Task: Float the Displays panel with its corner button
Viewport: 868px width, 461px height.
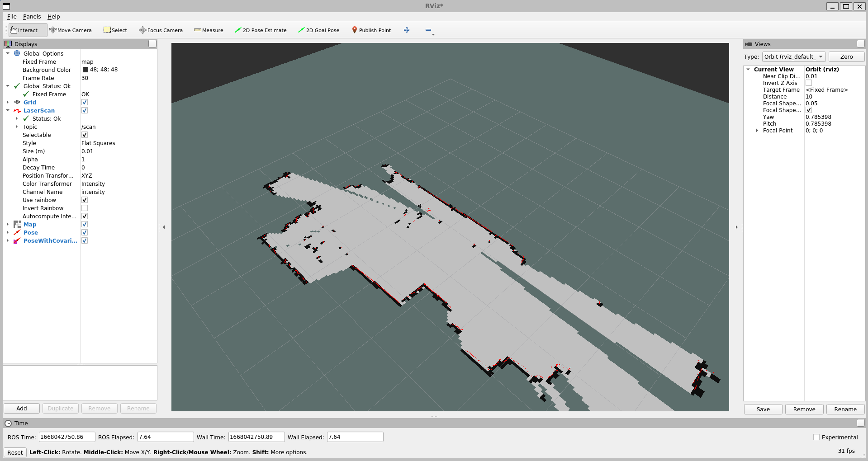Action: [152, 44]
